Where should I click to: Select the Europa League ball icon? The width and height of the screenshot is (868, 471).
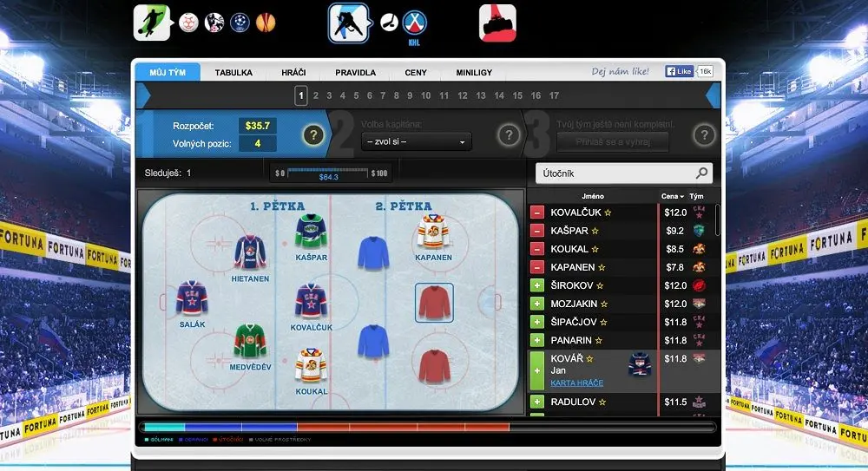(x=266, y=23)
